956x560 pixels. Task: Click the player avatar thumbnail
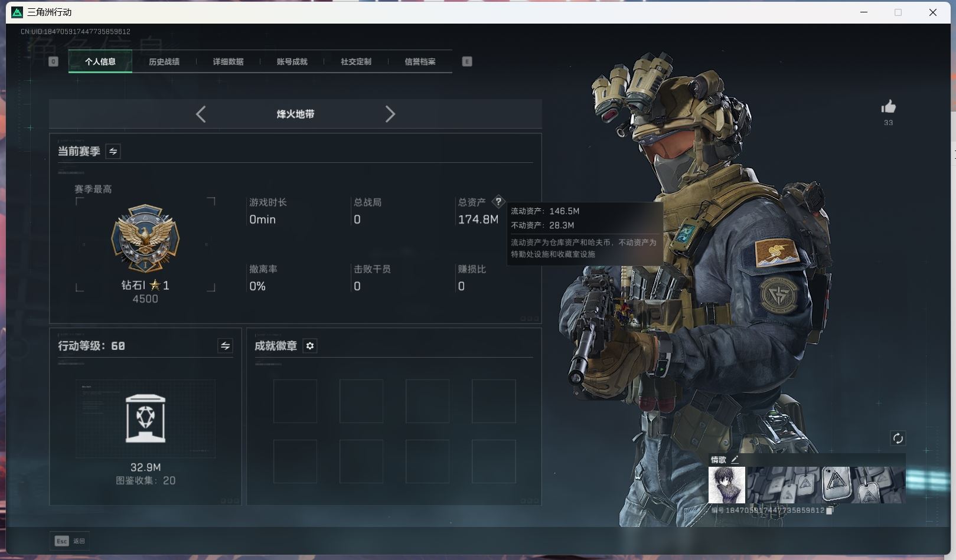tap(726, 485)
